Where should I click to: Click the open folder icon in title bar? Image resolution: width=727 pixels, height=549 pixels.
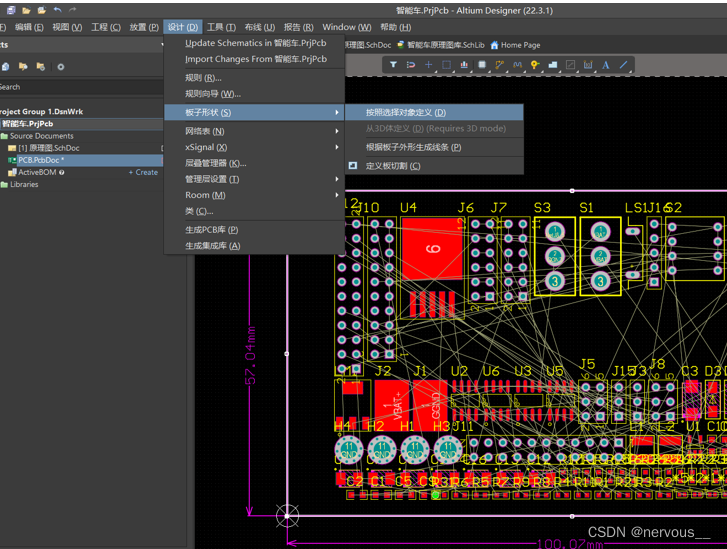point(27,10)
